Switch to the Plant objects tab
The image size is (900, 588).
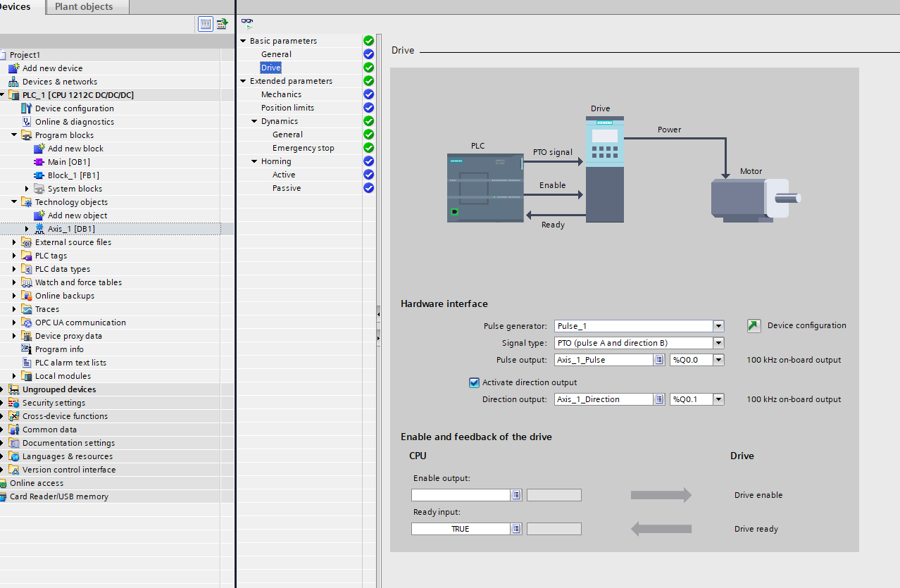pos(84,7)
